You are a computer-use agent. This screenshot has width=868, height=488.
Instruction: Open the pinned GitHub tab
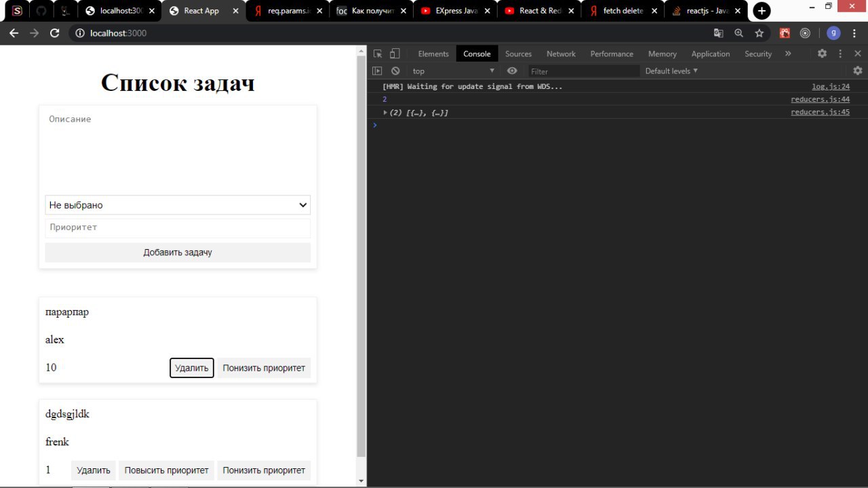pos(41,11)
